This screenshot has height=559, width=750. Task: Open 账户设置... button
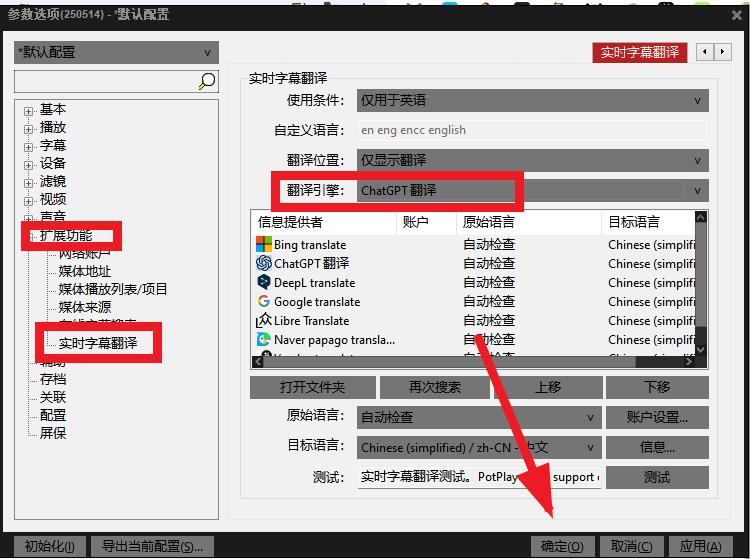(657, 417)
